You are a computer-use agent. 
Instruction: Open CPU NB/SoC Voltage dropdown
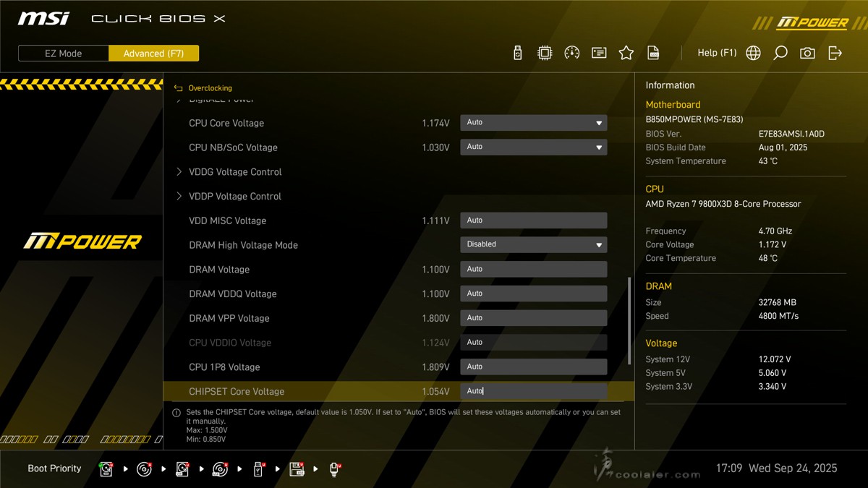pyautogui.click(x=534, y=147)
